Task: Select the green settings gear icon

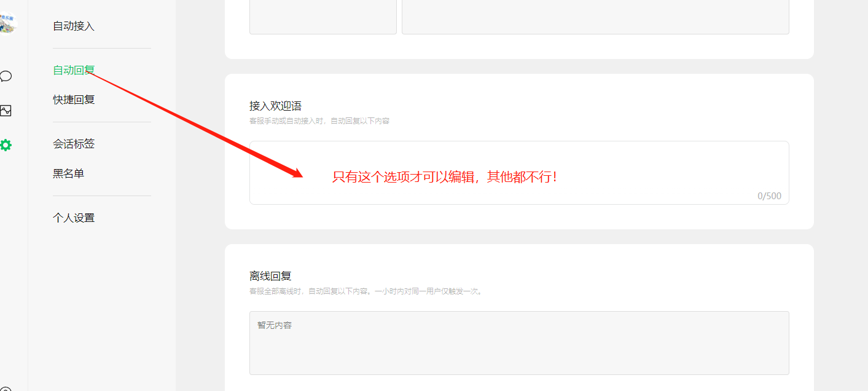Action: point(6,145)
